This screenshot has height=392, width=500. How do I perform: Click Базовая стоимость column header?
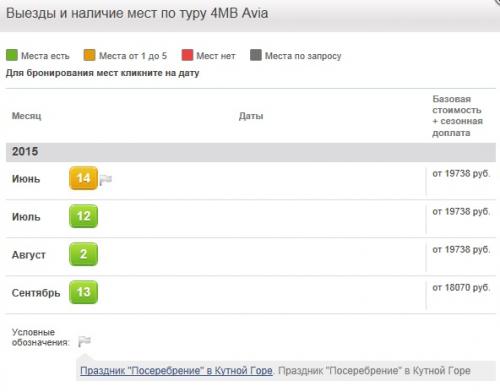click(x=457, y=116)
